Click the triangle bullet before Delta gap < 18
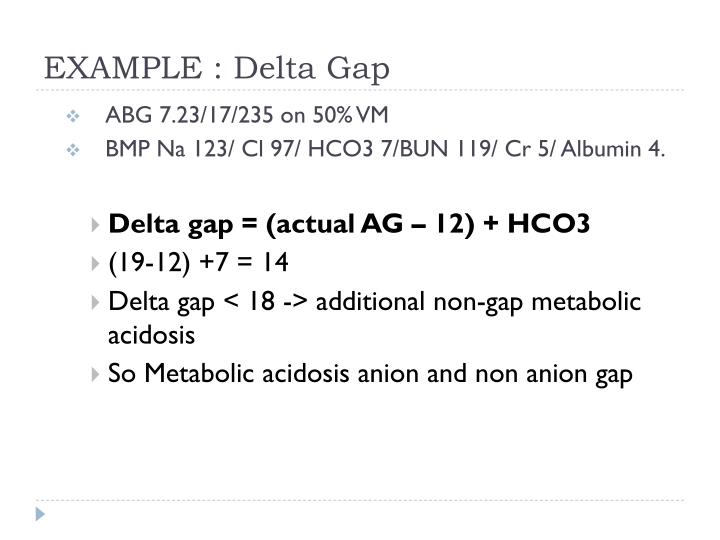 [95, 301]
